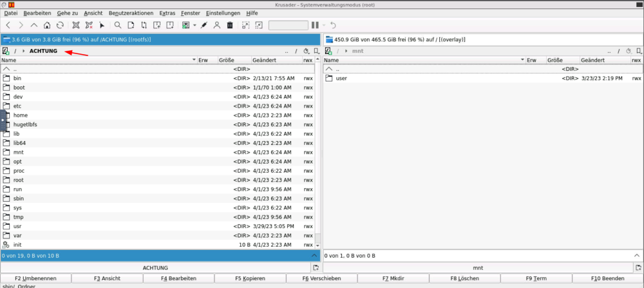
Task: Go forward with the toolbar forward arrow
Action: tap(21, 26)
